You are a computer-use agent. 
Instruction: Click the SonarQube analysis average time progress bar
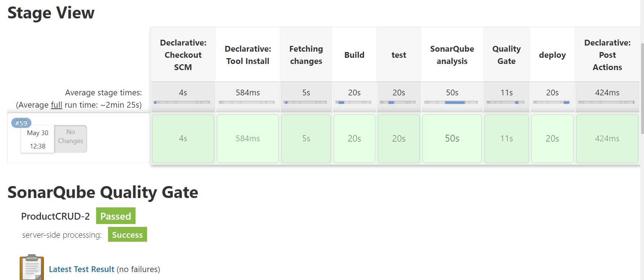(452, 102)
